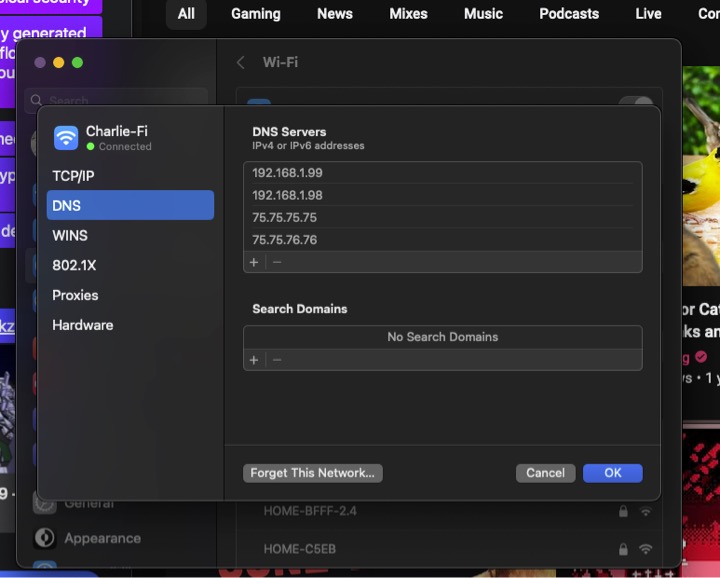Click the minus button under Search Domains
The image size is (720, 578).
point(277,360)
